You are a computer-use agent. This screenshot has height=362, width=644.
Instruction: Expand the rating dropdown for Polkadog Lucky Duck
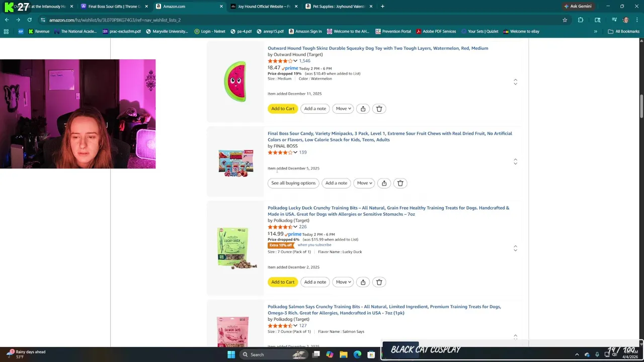pyautogui.click(x=295, y=227)
